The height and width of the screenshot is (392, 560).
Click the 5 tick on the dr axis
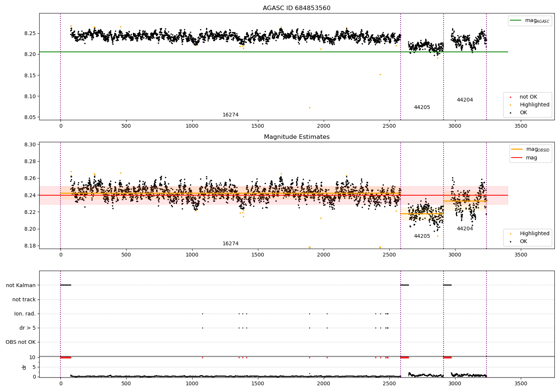tap(34, 367)
